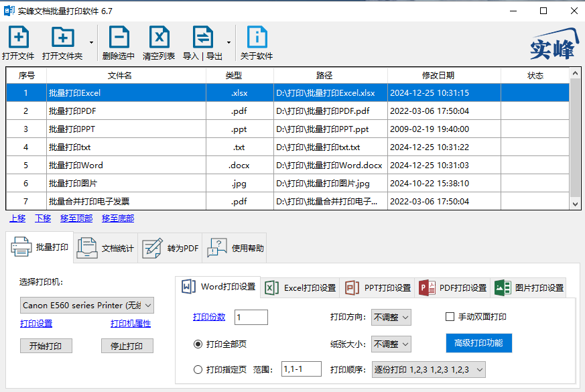The height and width of the screenshot is (392, 585).
Task: Select the 图片打印设置 tab
Action: tap(528, 288)
